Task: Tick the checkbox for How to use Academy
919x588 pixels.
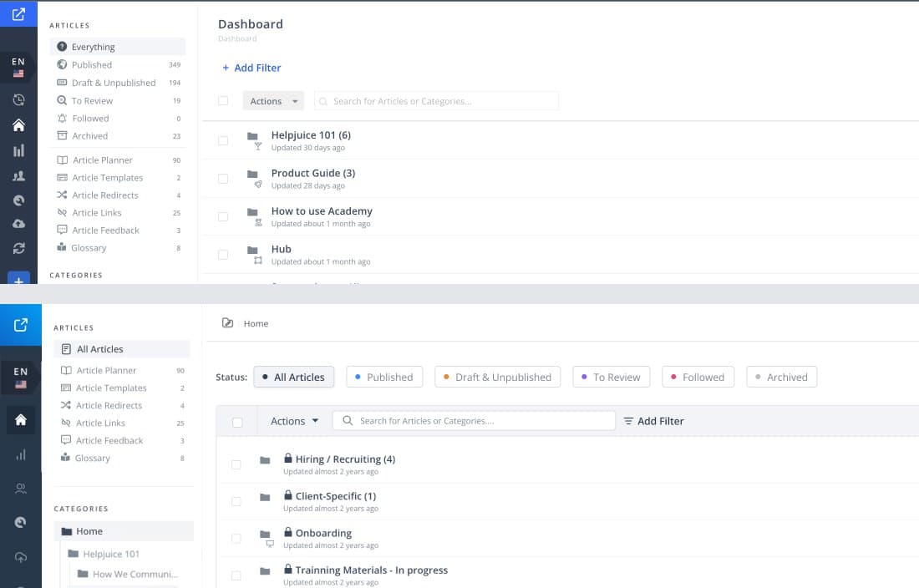Action: 223,216
